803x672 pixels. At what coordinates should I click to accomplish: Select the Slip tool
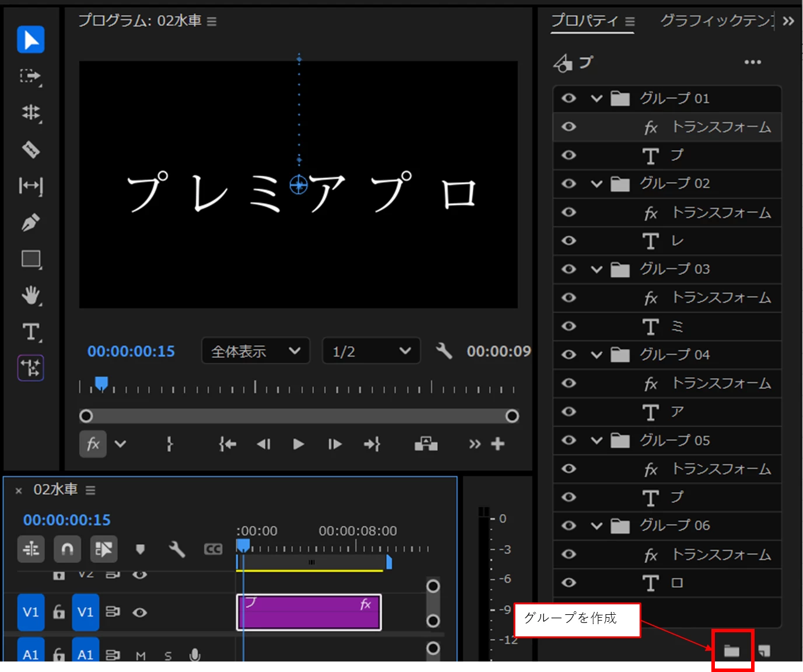tap(31, 186)
